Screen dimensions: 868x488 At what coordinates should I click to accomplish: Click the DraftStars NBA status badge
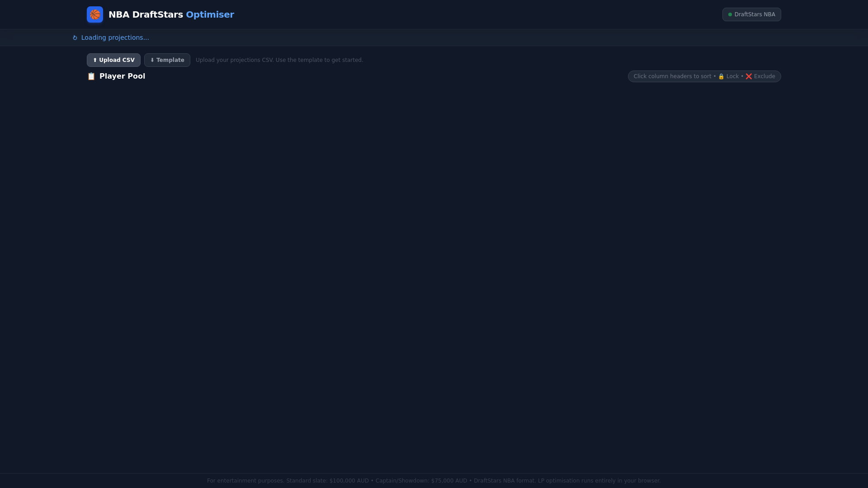tap(751, 14)
